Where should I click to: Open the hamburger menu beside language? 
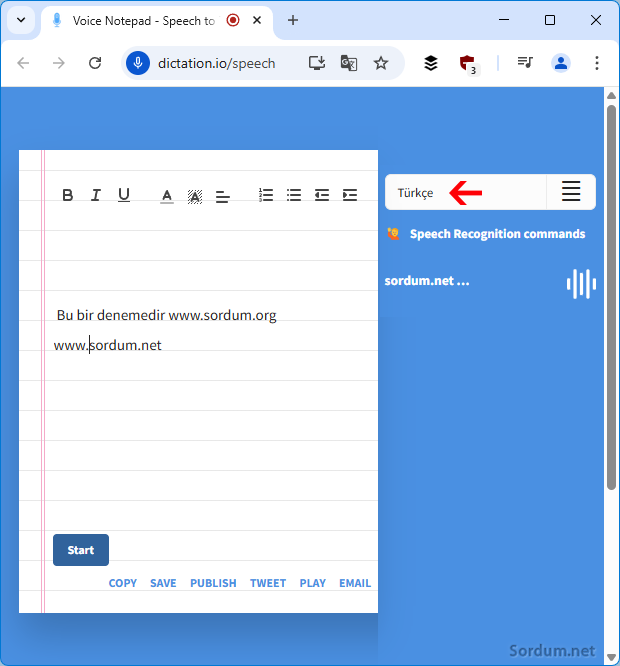point(571,192)
